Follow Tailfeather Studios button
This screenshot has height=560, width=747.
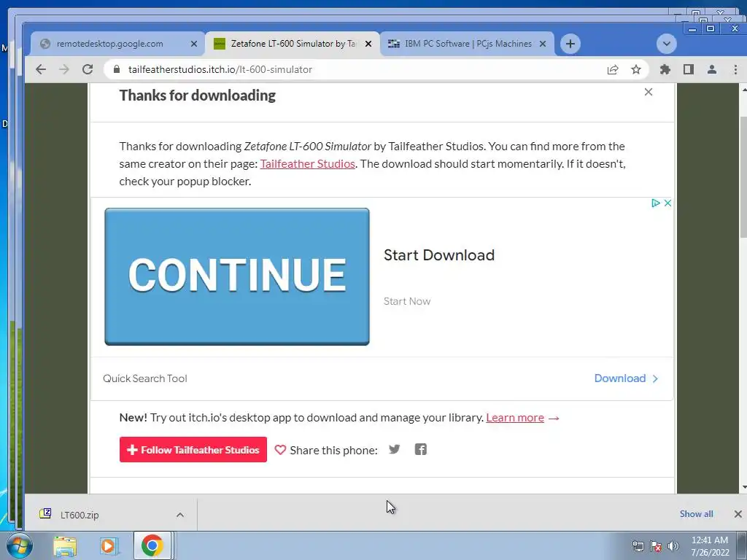[x=193, y=449]
